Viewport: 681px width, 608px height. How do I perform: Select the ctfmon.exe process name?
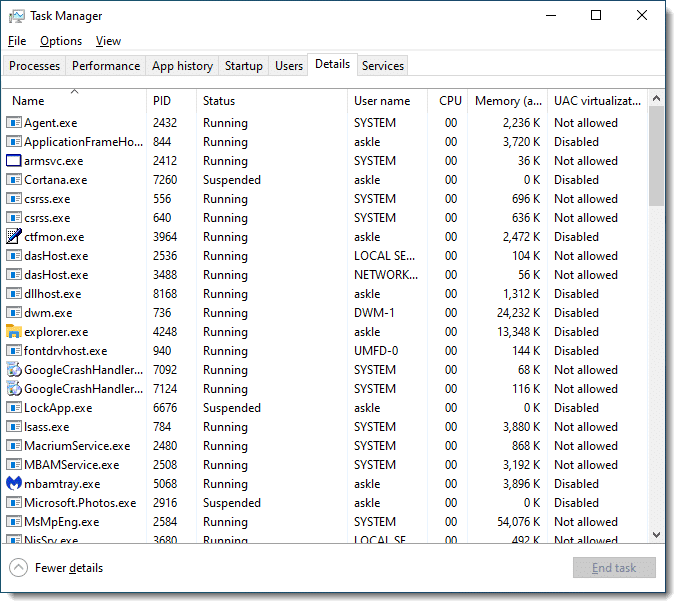[54, 237]
